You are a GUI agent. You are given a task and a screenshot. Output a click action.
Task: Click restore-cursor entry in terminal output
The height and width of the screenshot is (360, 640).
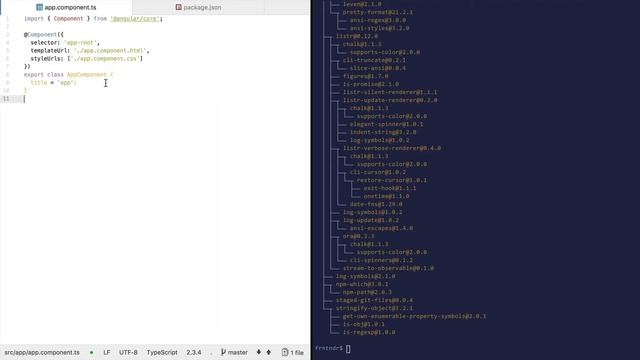392,180
